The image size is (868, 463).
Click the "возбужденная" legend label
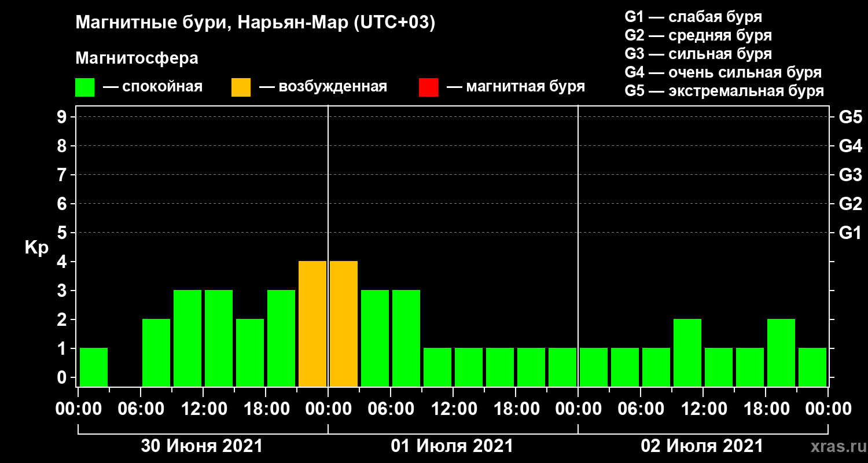coord(333,87)
